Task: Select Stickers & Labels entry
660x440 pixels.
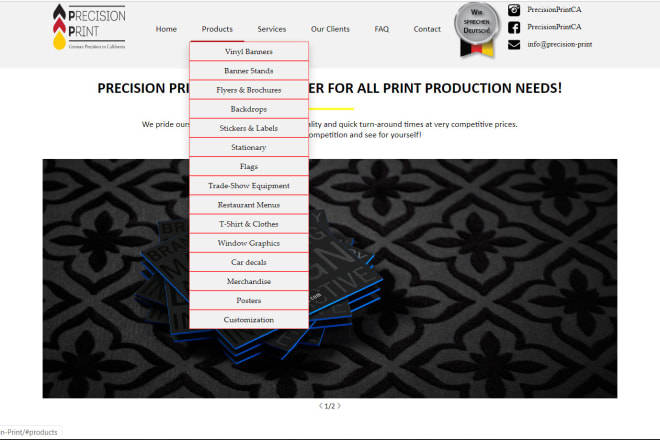Action: point(249,128)
